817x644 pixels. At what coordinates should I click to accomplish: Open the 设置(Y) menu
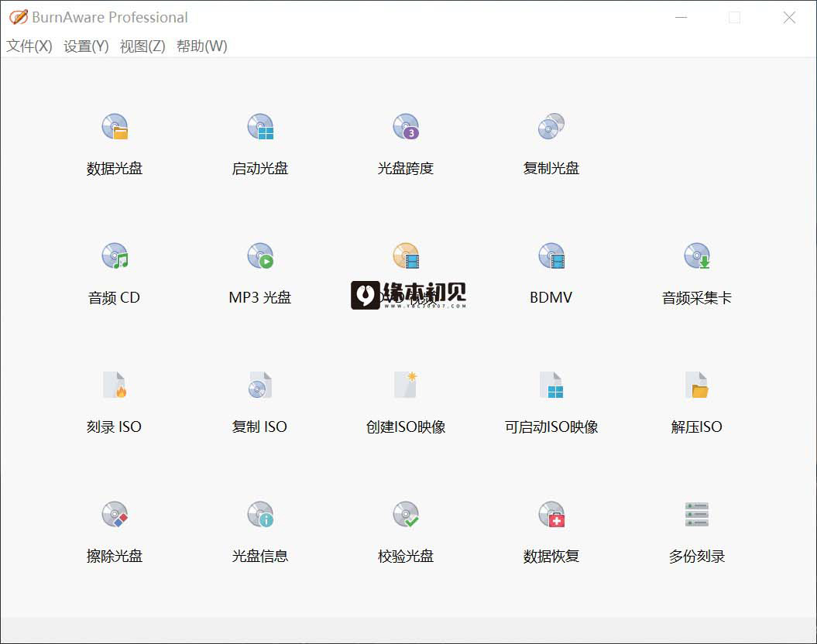click(x=86, y=46)
